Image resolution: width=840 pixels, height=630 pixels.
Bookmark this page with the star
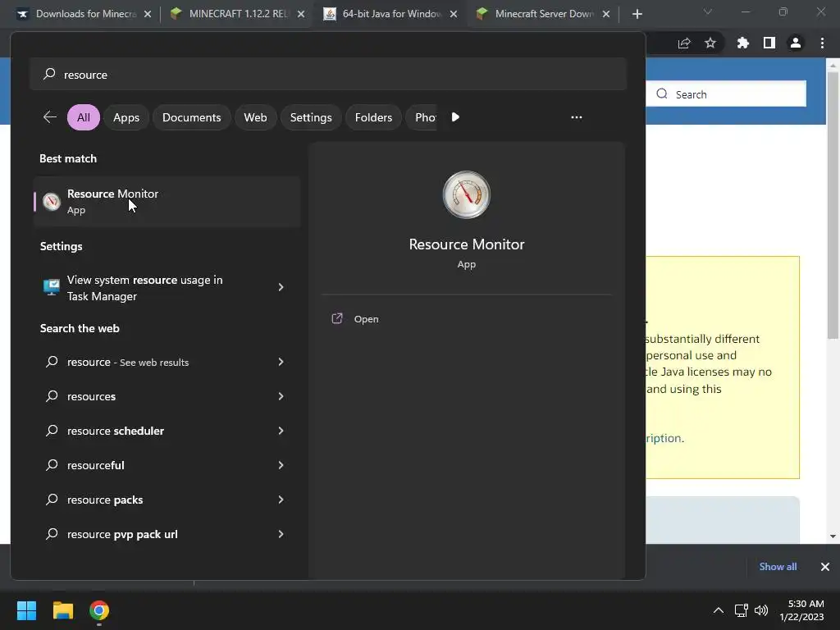710,43
